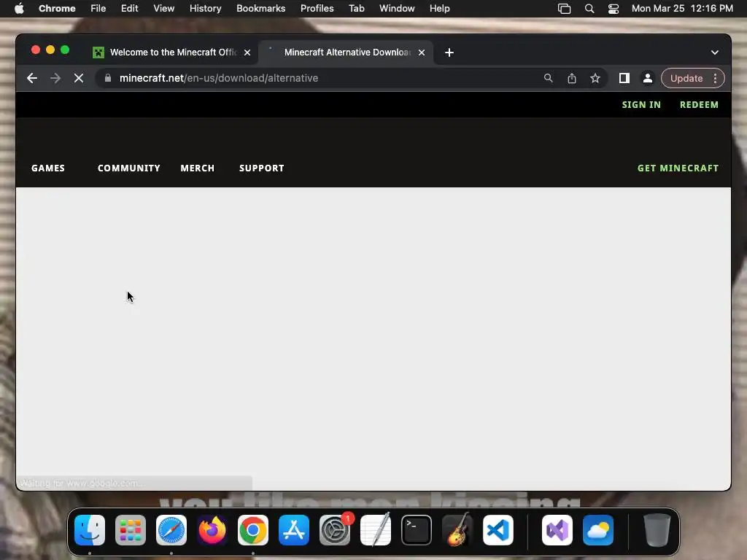
Task: Open the File menu
Action: pos(98,9)
